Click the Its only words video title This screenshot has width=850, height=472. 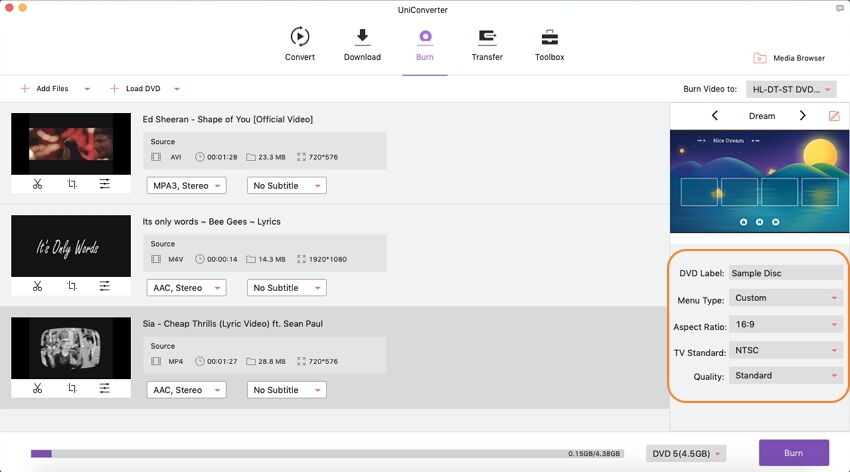211,222
